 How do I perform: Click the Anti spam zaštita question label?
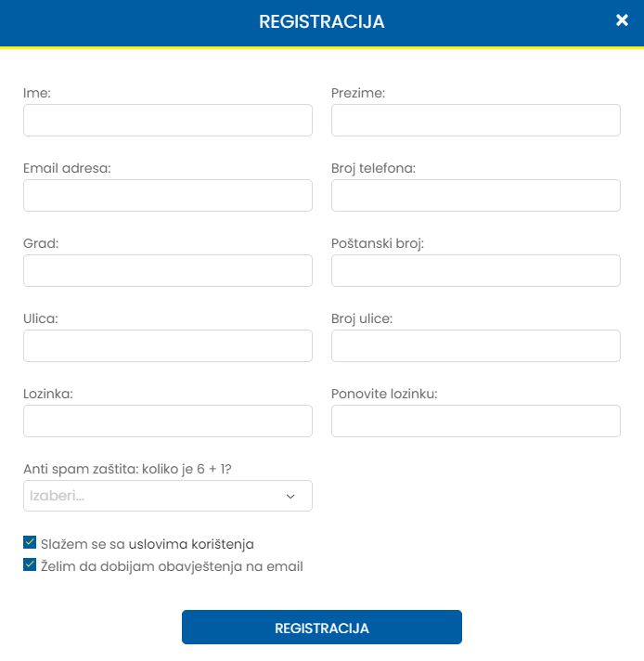127,469
